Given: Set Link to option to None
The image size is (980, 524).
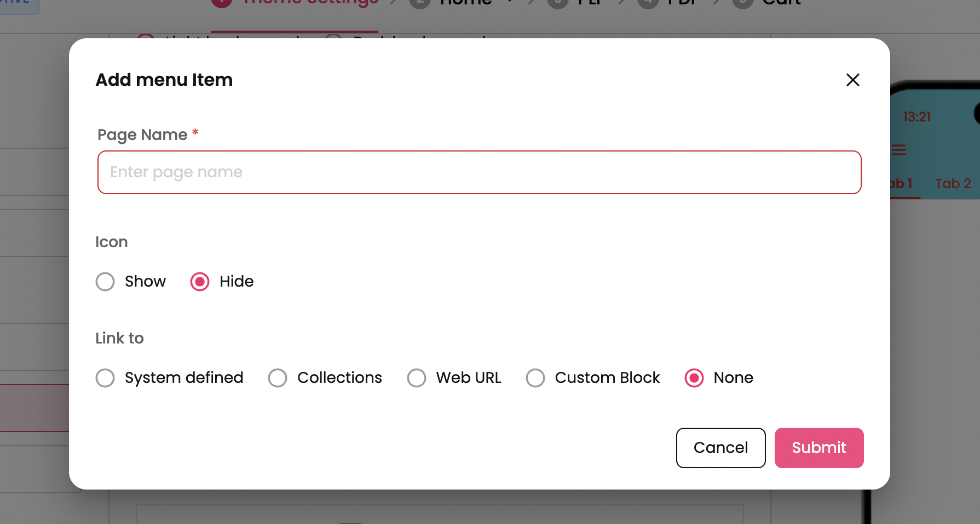Looking at the screenshot, I should click(694, 378).
